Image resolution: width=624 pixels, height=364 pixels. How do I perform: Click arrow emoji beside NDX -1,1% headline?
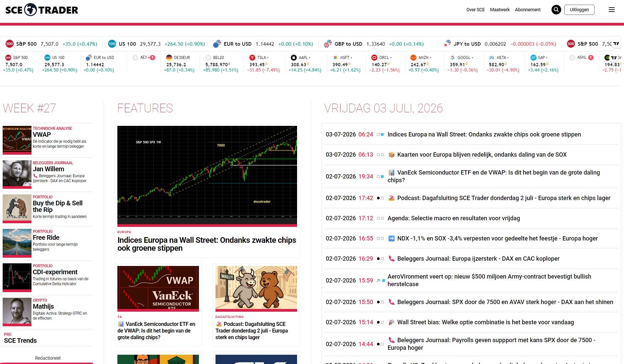tap(392, 238)
